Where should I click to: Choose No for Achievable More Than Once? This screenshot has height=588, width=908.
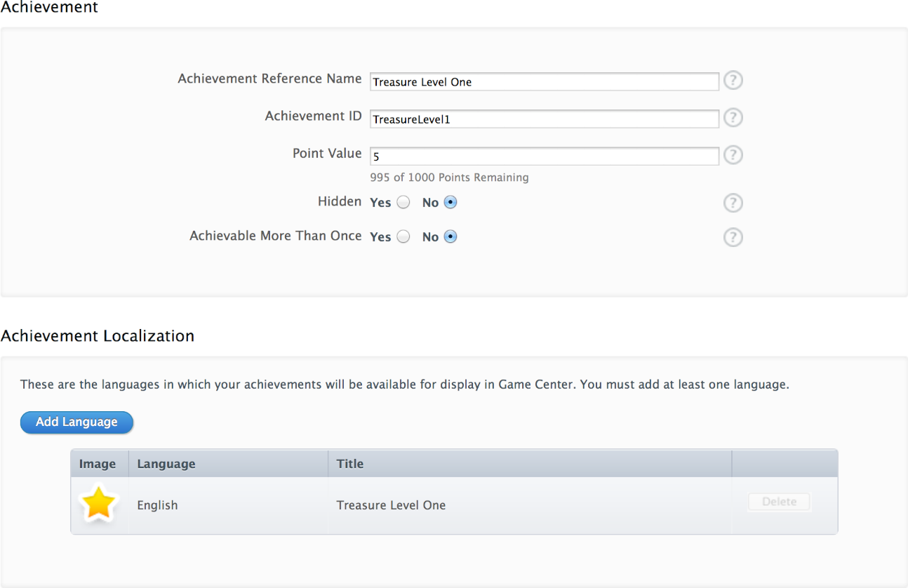click(450, 236)
